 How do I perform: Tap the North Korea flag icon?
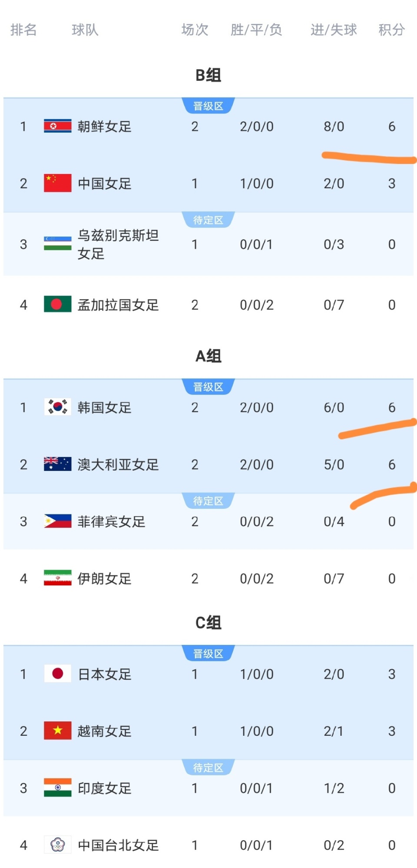[x=57, y=126]
